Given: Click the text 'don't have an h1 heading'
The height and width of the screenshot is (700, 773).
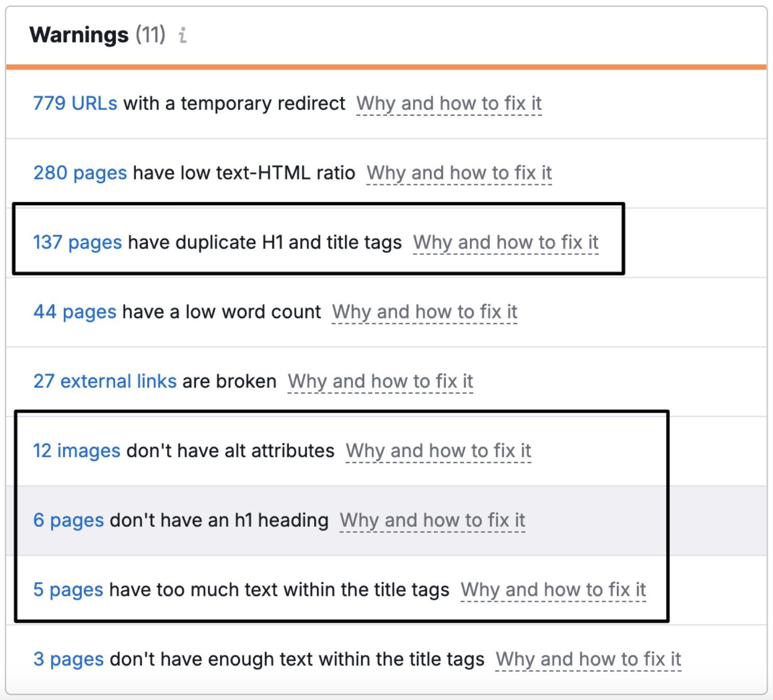Looking at the screenshot, I should pyautogui.click(x=219, y=520).
